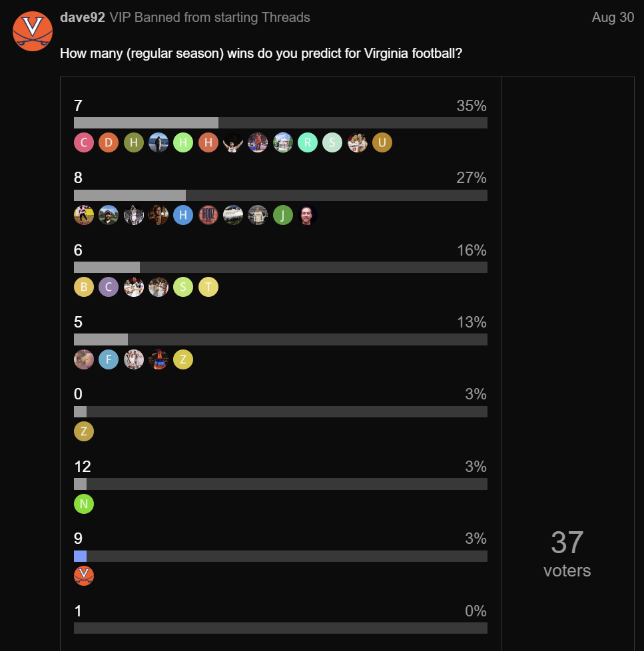Select yellow T voter avatar
Screen dimensions: 644x651
[x=208, y=287]
